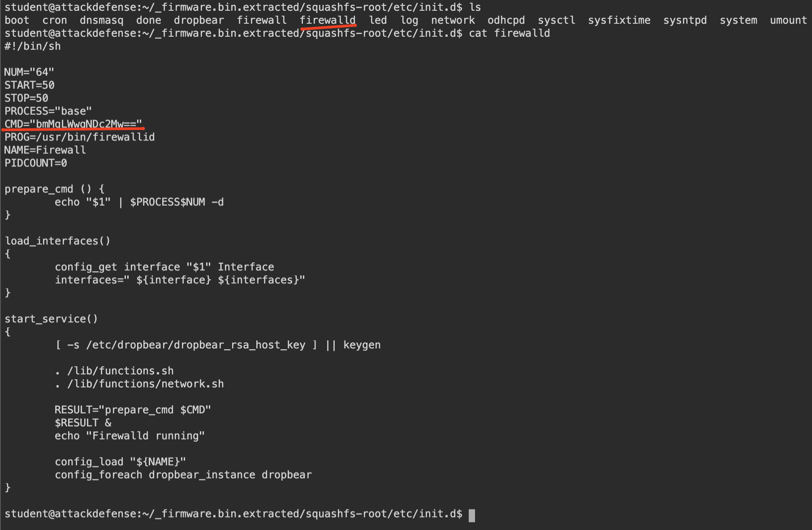
Task: Click the shebang #!/bin/sh line
Action: (x=33, y=46)
